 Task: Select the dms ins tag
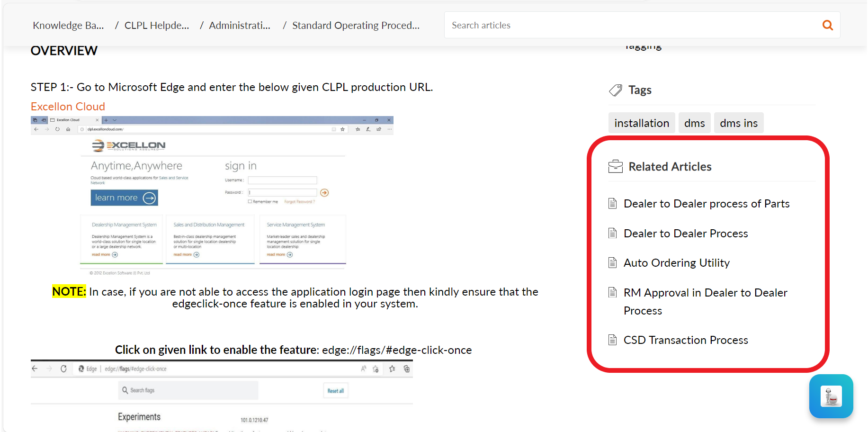coord(738,123)
